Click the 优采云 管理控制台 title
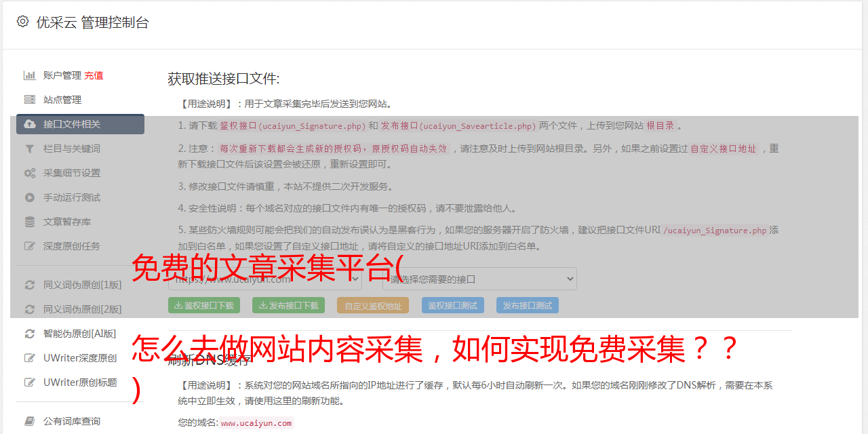This screenshot has height=434, width=868. pos(92,22)
